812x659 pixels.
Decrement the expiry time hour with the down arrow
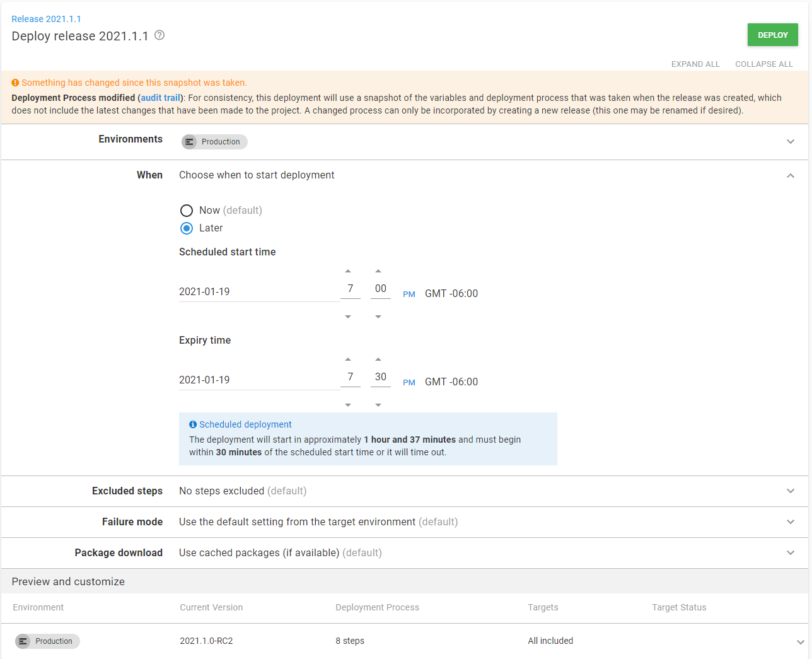point(349,404)
